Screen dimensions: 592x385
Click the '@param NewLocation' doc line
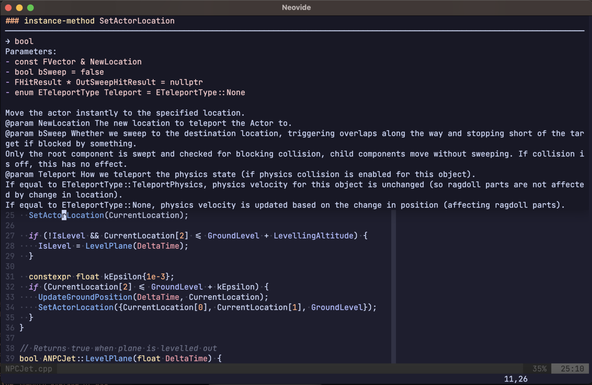tap(148, 123)
